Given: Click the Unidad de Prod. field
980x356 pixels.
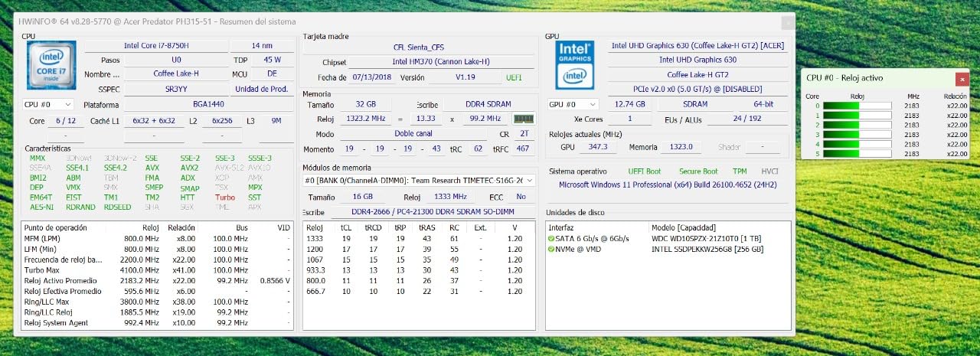Looking at the screenshot, I should [261, 89].
